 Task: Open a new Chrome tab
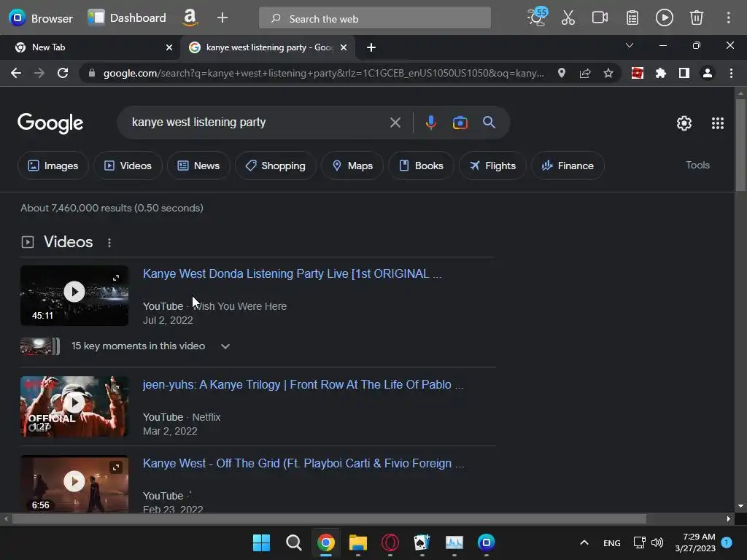371,47
